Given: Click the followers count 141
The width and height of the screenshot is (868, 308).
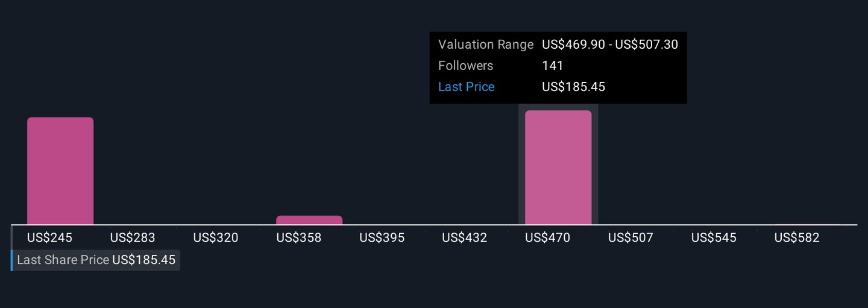Looking at the screenshot, I should click(553, 66).
